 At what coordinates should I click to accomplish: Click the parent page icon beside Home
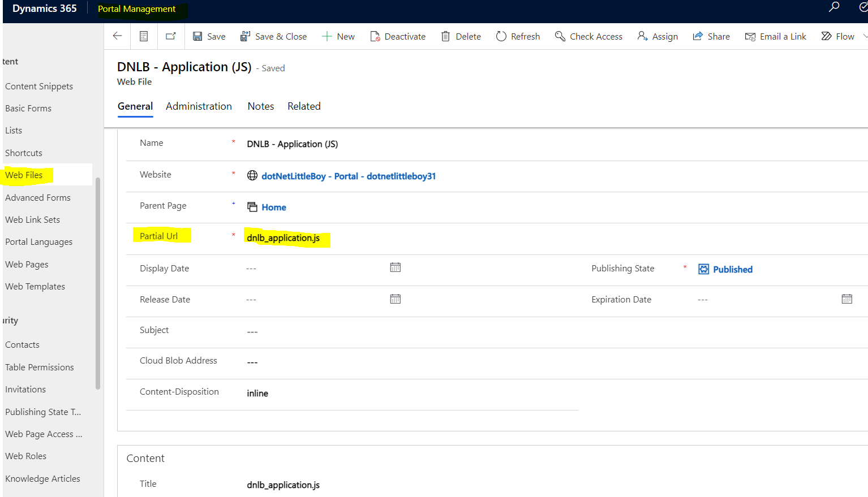click(252, 207)
